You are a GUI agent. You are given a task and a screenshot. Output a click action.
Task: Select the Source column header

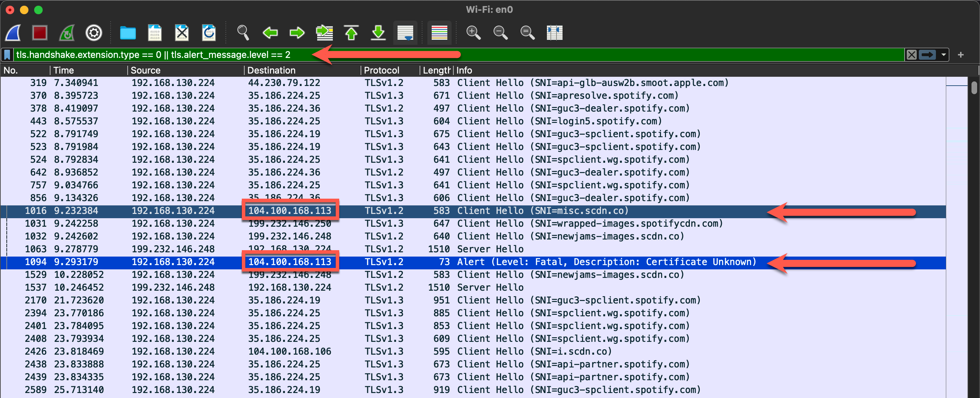pyautogui.click(x=145, y=70)
